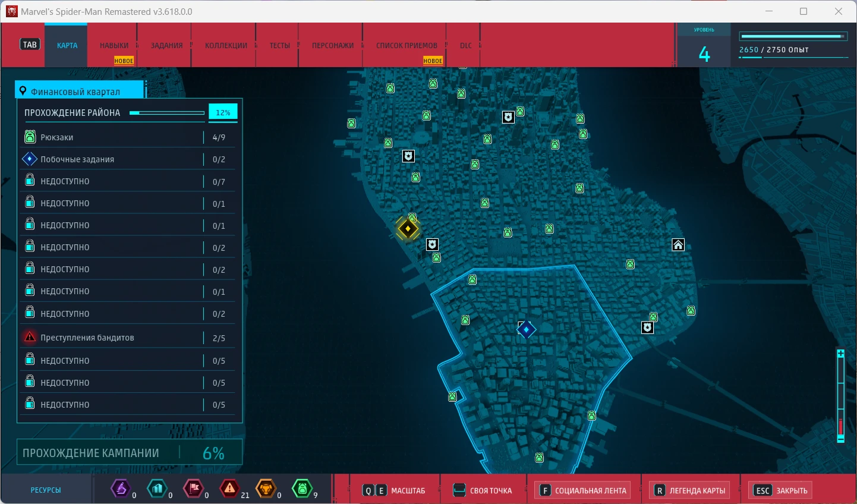
Task: Click the ПРОХОЖДЕНИЕ РАЙОНА progress bar
Action: point(167,113)
